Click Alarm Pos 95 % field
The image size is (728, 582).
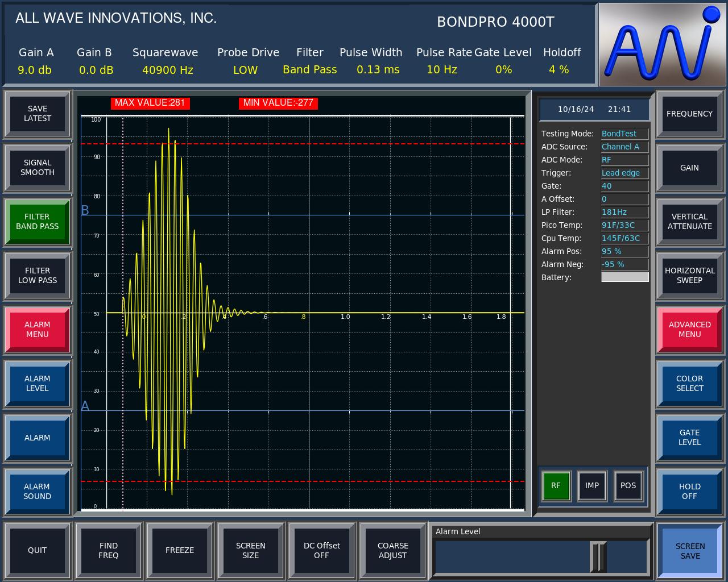pos(624,252)
